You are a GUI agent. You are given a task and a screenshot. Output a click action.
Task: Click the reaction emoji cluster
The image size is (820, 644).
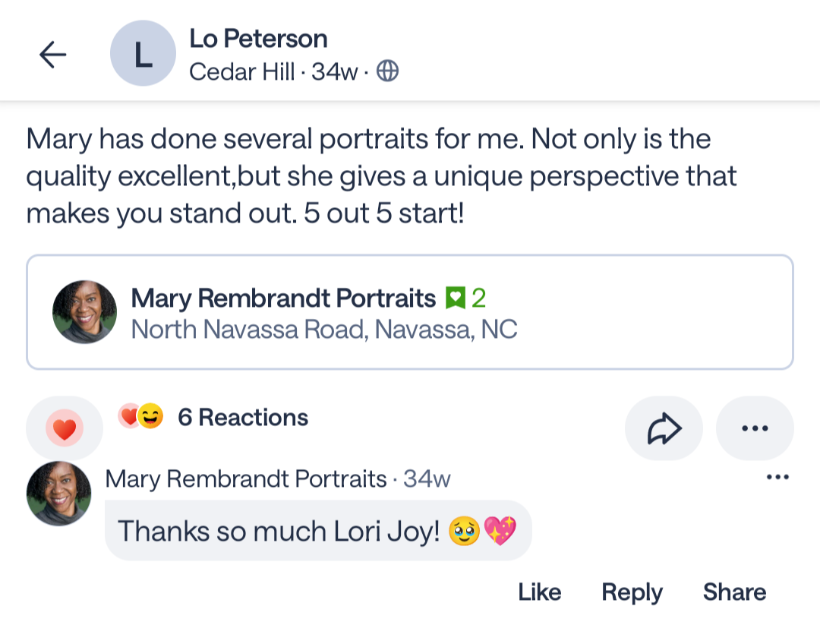pos(140,416)
